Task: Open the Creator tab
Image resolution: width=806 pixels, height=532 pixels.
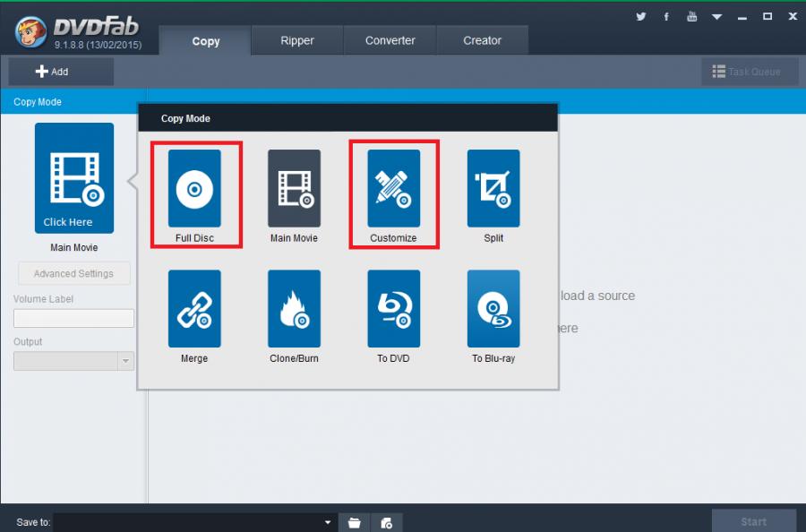Action: 482,40
